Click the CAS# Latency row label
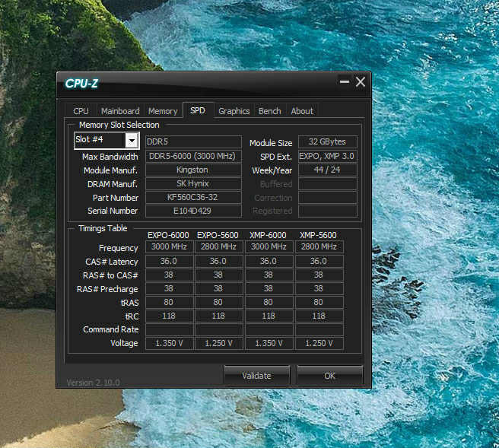 (112, 262)
